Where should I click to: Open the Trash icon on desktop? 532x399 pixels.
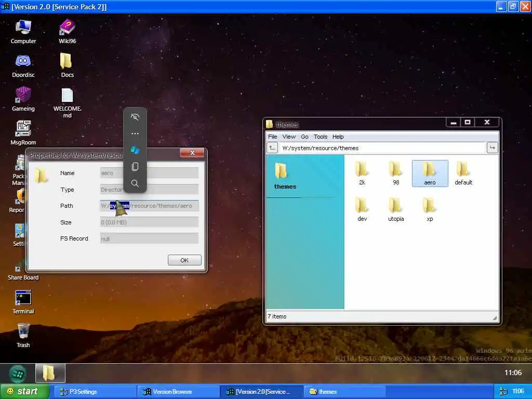click(23, 335)
